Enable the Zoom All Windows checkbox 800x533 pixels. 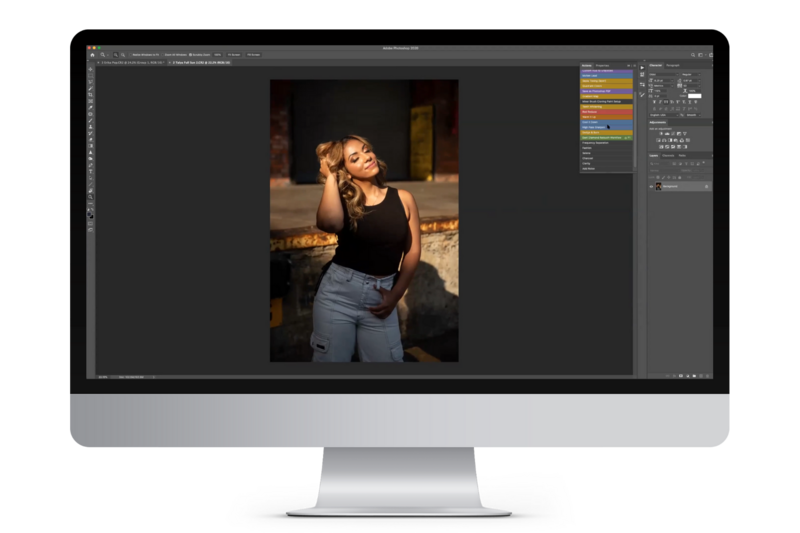[165, 54]
